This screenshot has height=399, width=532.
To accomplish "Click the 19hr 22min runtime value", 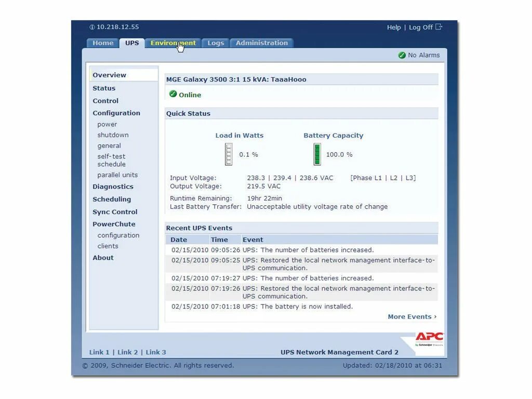I will click(264, 198).
